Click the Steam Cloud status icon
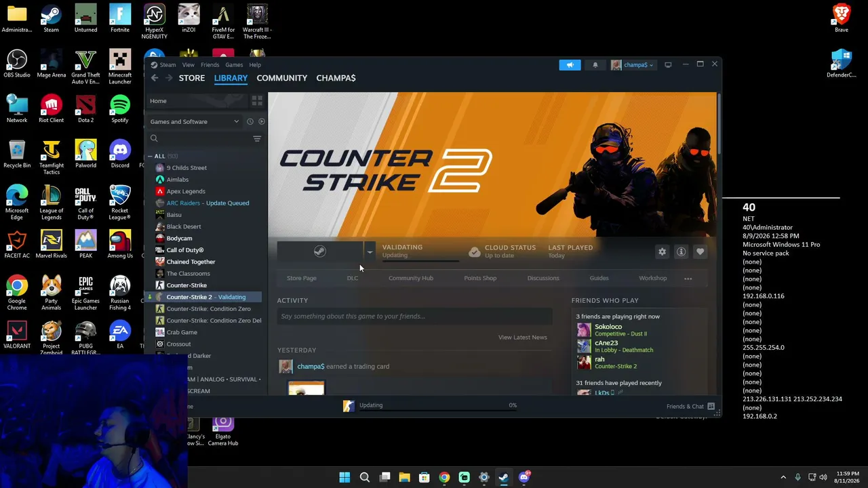Screen dimensions: 868x488 click(x=475, y=251)
